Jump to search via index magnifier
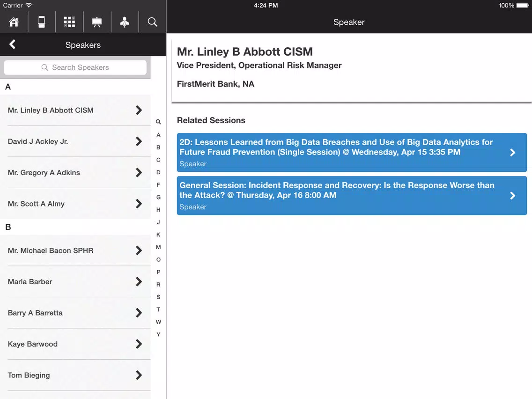 pyautogui.click(x=158, y=122)
